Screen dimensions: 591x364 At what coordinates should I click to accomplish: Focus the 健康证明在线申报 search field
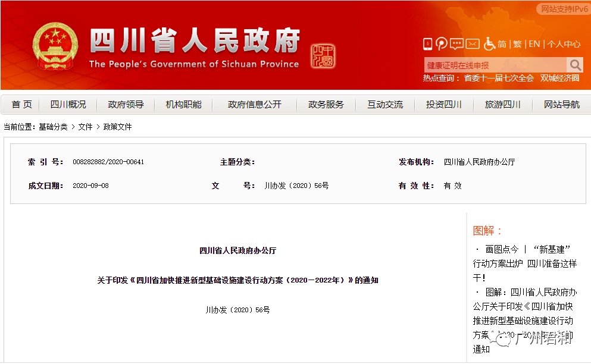pos(495,65)
